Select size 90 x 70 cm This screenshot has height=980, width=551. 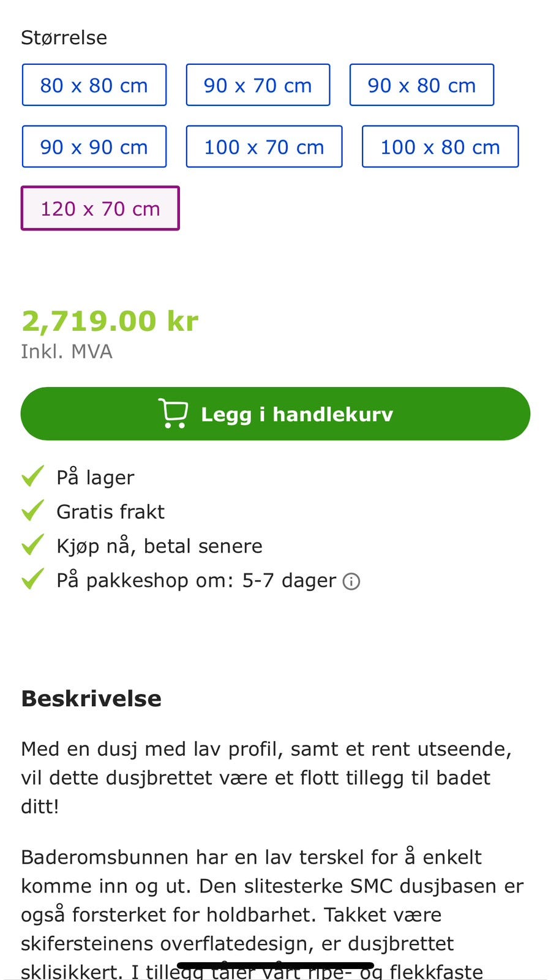point(258,85)
